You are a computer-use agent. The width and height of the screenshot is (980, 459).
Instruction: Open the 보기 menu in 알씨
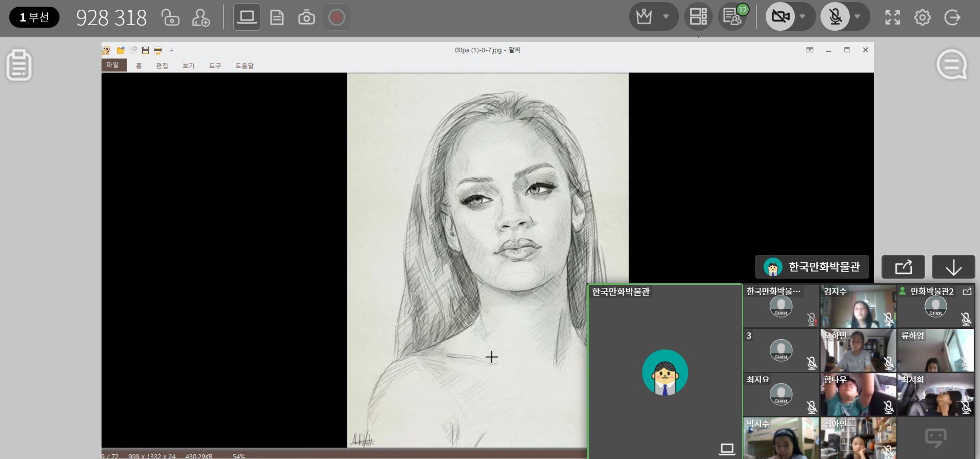click(x=188, y=66)
